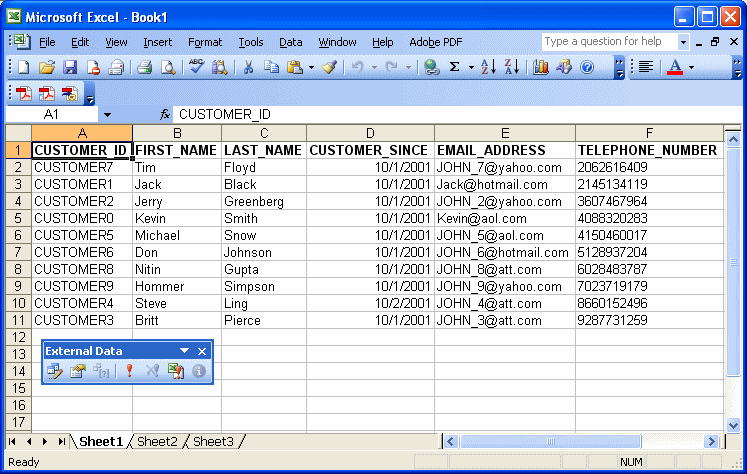Click the Format Painter brush icon
Screen dimensions: 747x474
tap(329, 67)
